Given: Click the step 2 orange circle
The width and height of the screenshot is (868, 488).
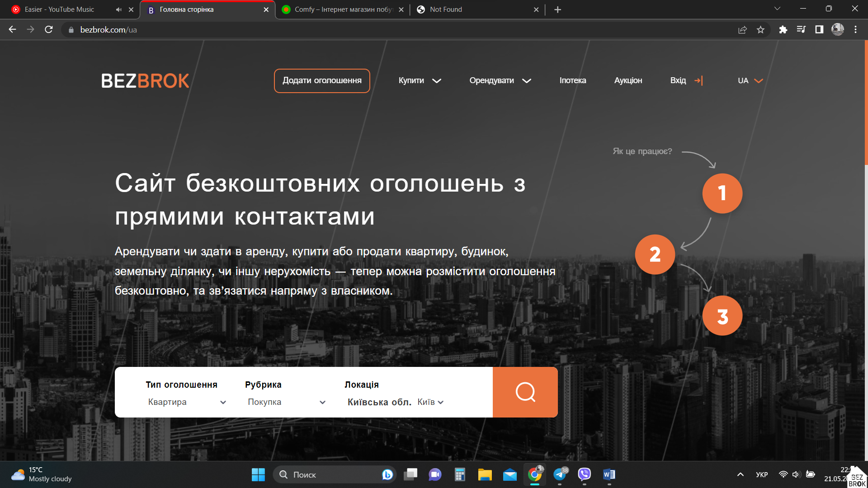Looking at the screenshot, I should pyautogui.click(x=655, y=254).
